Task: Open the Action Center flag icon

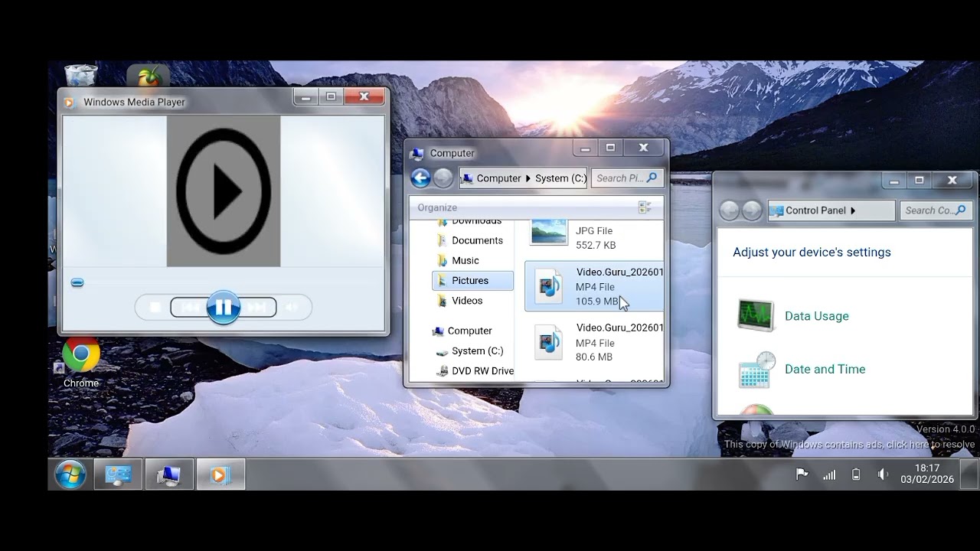Action: point(802,474)
